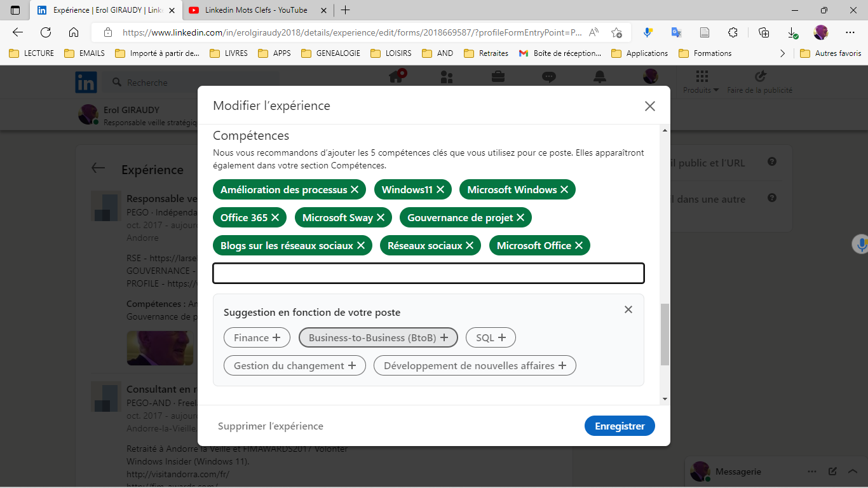Remove the Gouvernance de projet skill

click(x=520, y=217)
